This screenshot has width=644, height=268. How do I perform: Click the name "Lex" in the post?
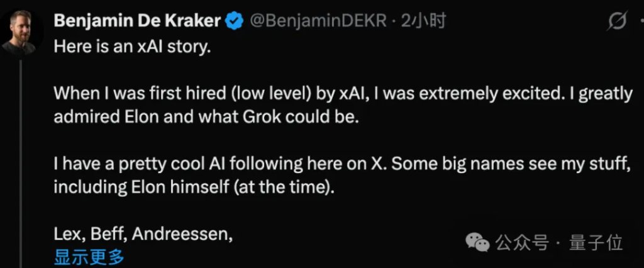point(67,235)
